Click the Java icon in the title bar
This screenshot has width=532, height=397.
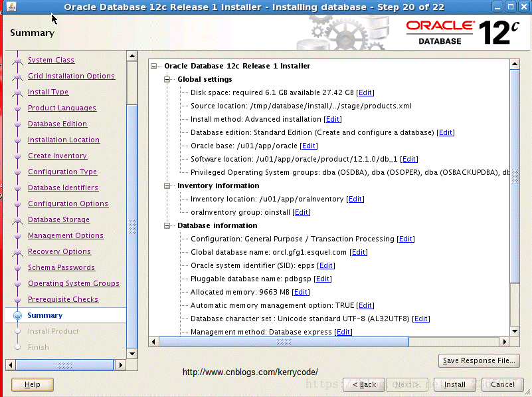click(11, 7)
